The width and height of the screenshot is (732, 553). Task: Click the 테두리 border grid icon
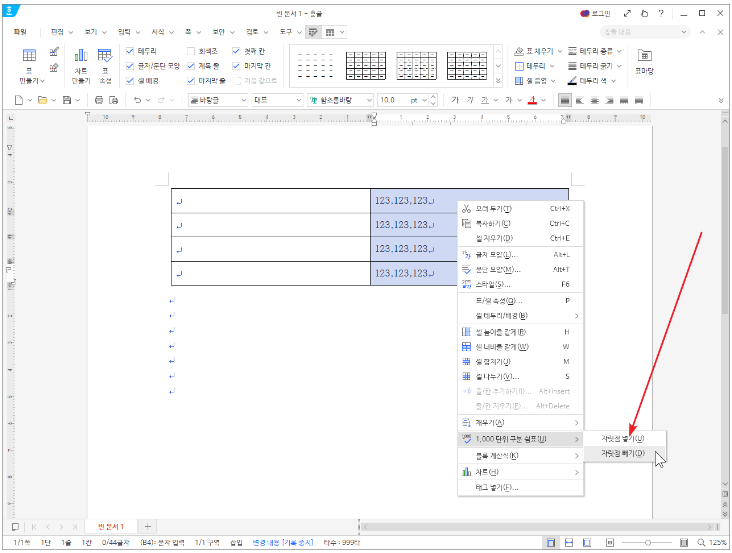[519, 66]
